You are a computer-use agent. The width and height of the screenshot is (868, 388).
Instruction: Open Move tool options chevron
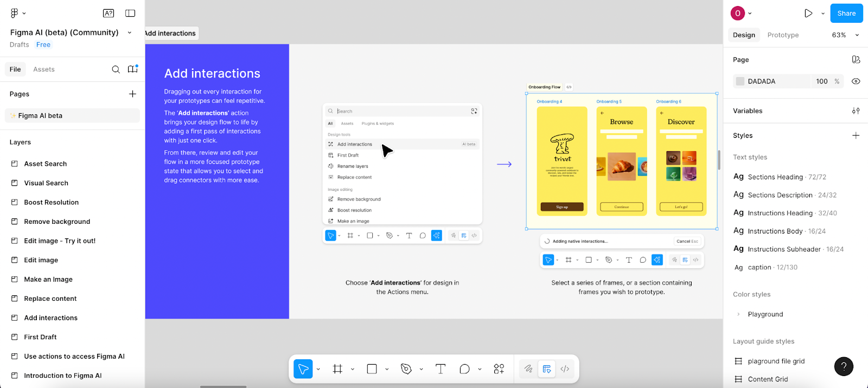318,370
